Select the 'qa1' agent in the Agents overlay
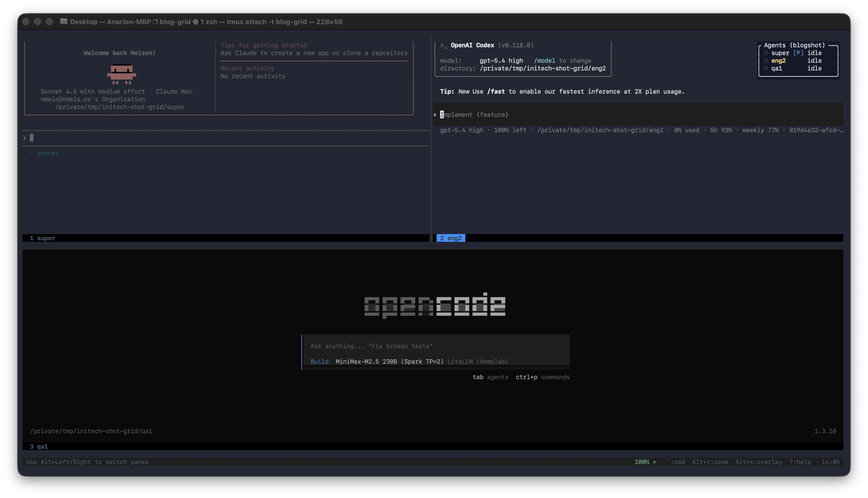868x498 pixels. pyautogui.click(x=777, y=68)
